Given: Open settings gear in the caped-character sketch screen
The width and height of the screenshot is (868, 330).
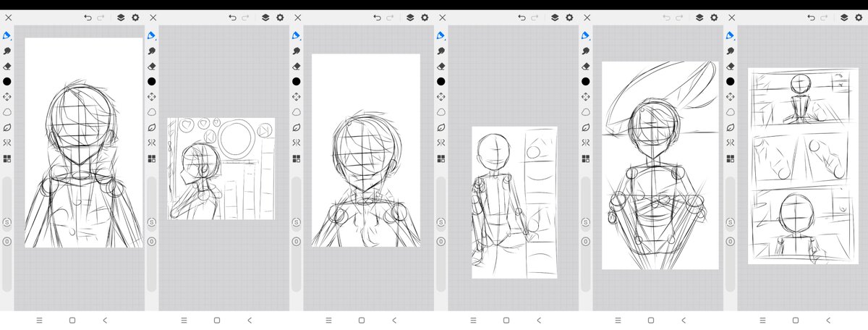Looking at the screenshot, I should (x=135, y=17).
